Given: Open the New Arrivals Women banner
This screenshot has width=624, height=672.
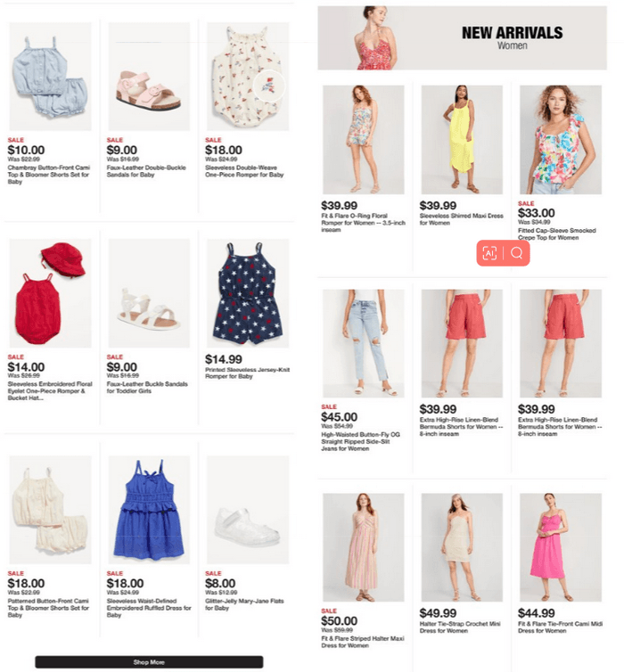Looking at the screenshot, I should tap(462, 37).
